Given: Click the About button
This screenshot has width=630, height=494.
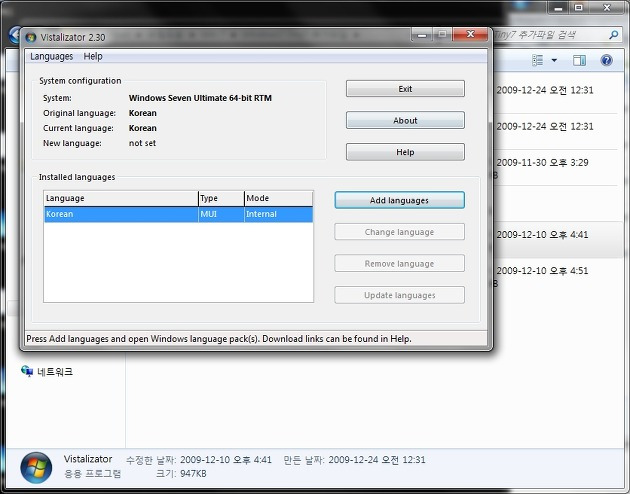Looking at the screenshot, I should click(x=405, y=120).
